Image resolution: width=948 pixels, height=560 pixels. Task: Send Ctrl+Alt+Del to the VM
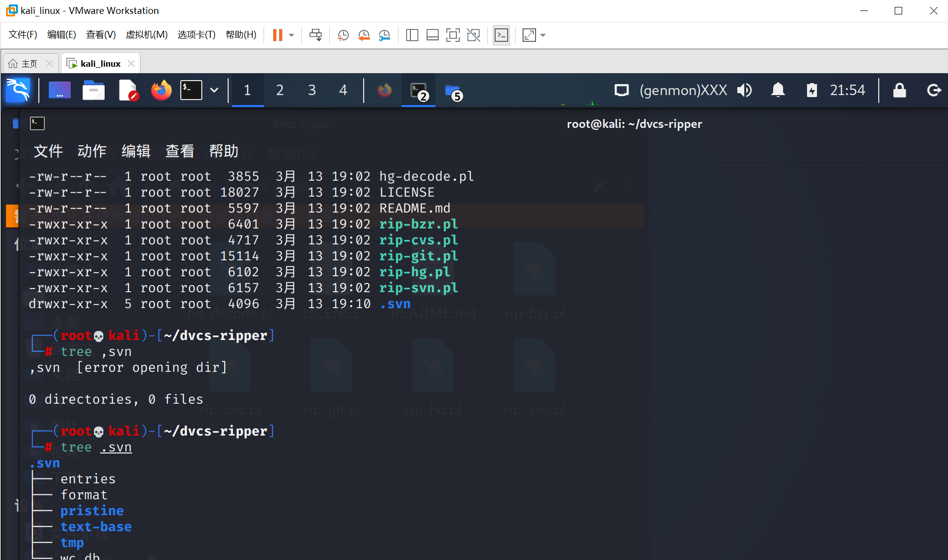(315, 35)
